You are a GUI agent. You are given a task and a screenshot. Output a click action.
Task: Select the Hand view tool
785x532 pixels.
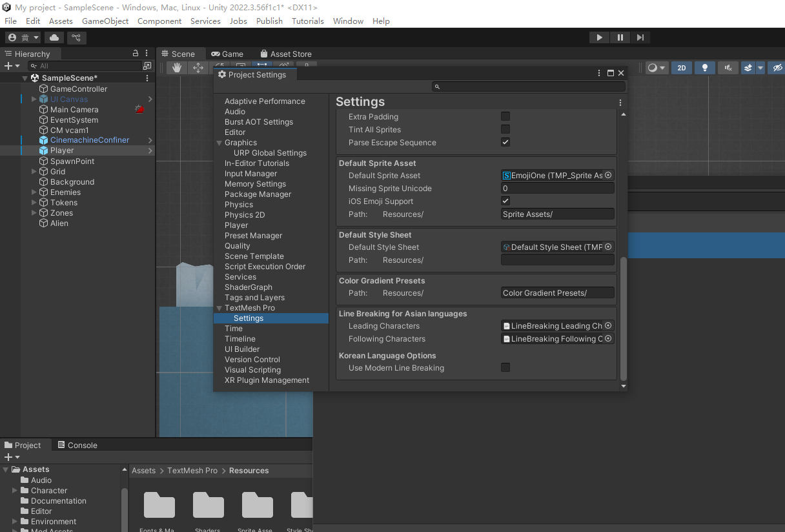pyautogui.click(x=176, y=67)
